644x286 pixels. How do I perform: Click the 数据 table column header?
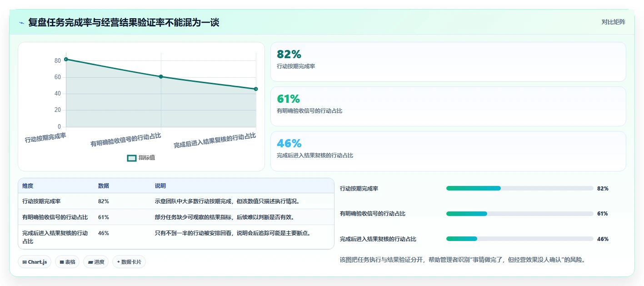point(104,186)
